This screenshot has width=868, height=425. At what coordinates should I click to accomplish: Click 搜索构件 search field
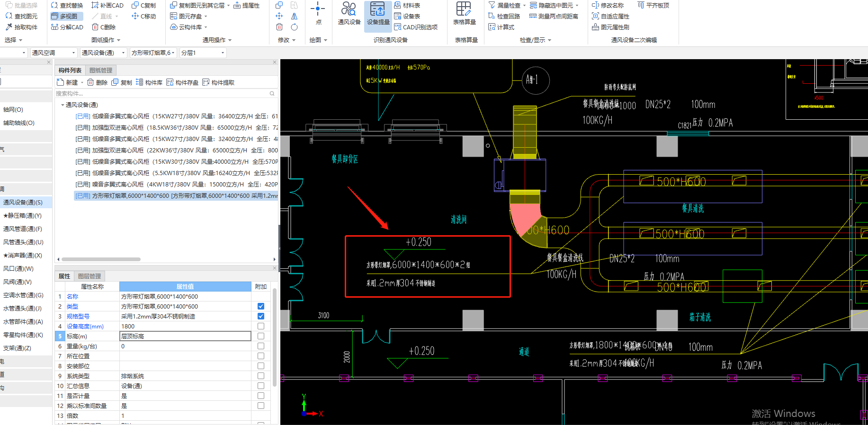[x=166, y=93]
